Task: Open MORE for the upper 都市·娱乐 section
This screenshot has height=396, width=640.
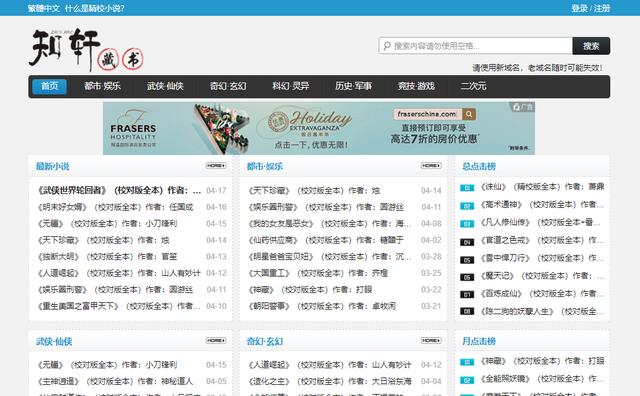Action: click(431, 166)
